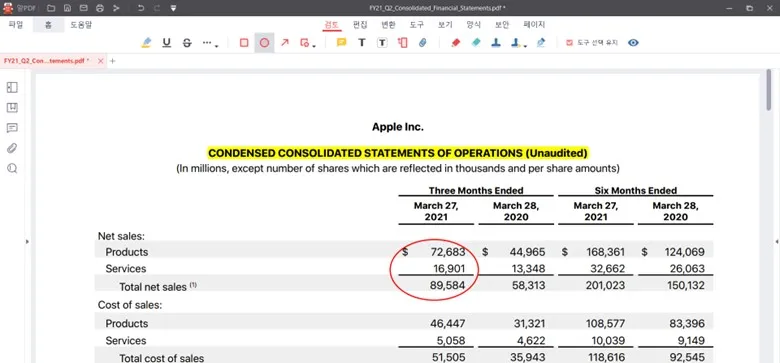This screenshot has width=780, height=363.
Task: Open the 파일 menu
Action: [16, 25]
